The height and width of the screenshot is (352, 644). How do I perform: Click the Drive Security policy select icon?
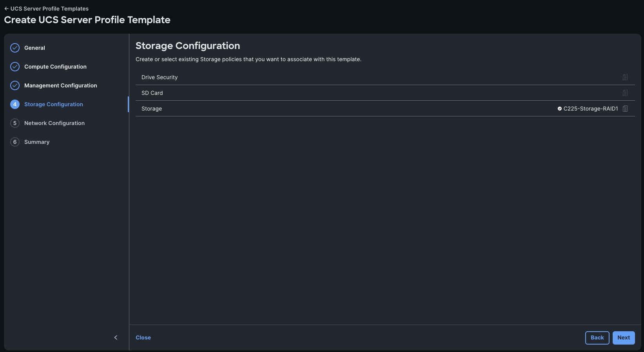click(x=625, y=77)
